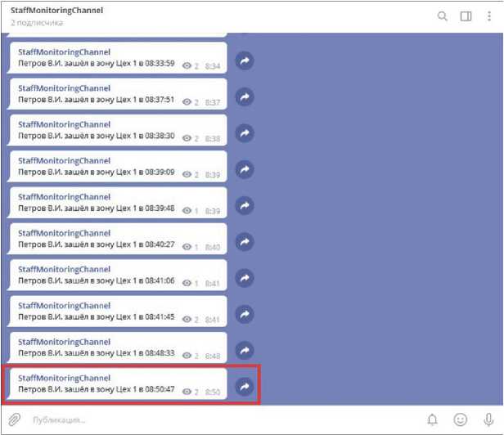The image size is (504, 435).
Task: Forward the message stamped 08:41:45
Action: tap(245, 314)
